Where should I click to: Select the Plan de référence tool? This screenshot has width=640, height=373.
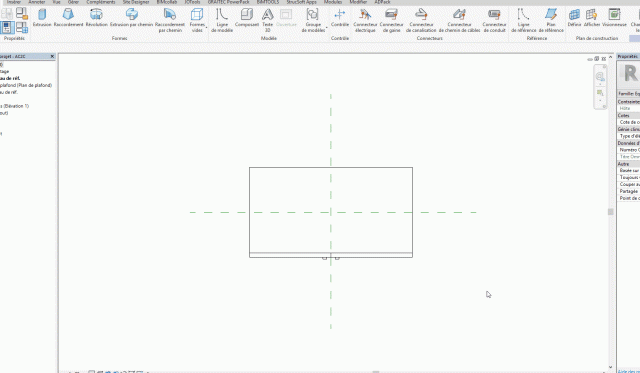(551, 20)
